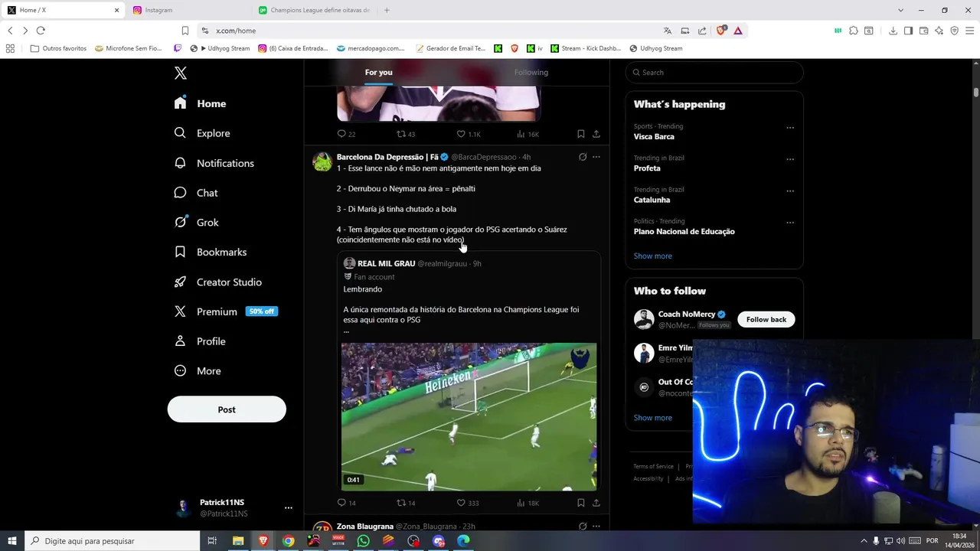Follow back Coach NoMercy
This screenshot has width=980, height=551.
click(766, 319)
